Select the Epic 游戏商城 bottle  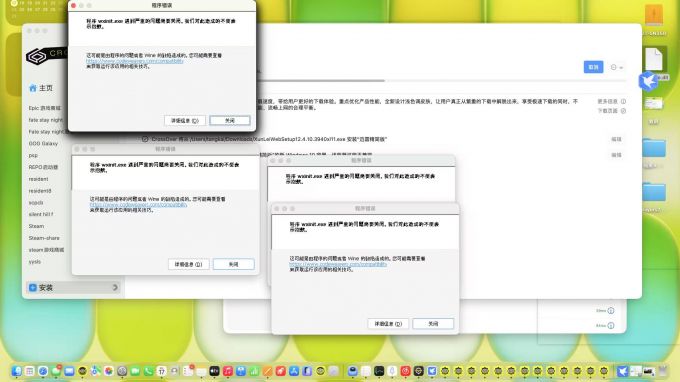coord(45,108)
